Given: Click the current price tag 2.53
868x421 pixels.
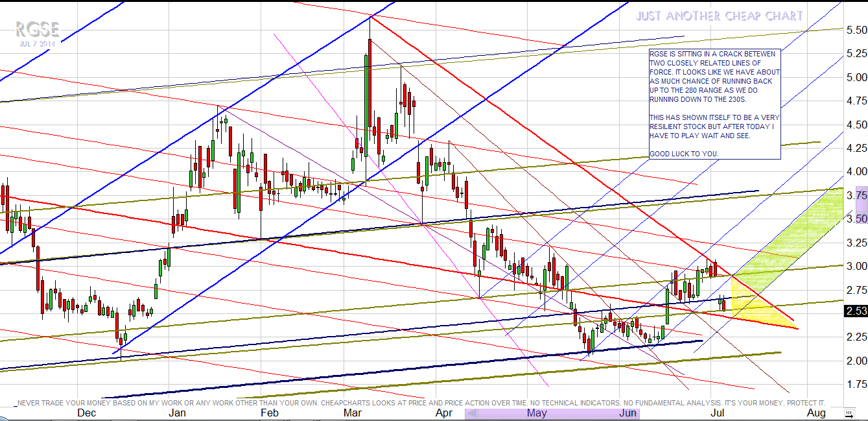Looking at the screenshot, I should (856, 311).
